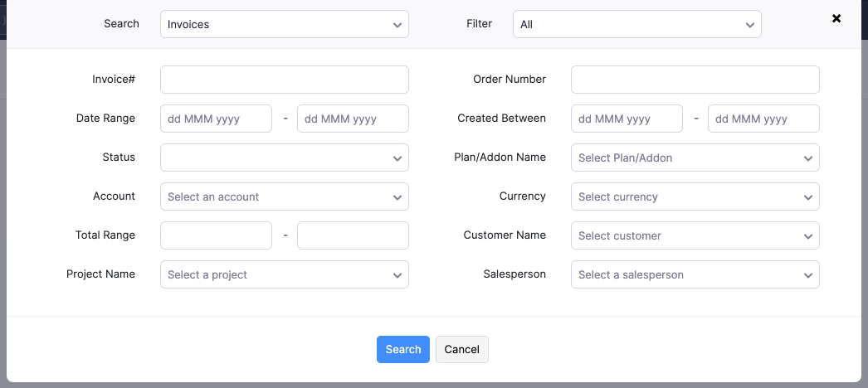Screen dimensions: 868x388
Task: Click the Total Range minimum field
Action: pos(216,235)
